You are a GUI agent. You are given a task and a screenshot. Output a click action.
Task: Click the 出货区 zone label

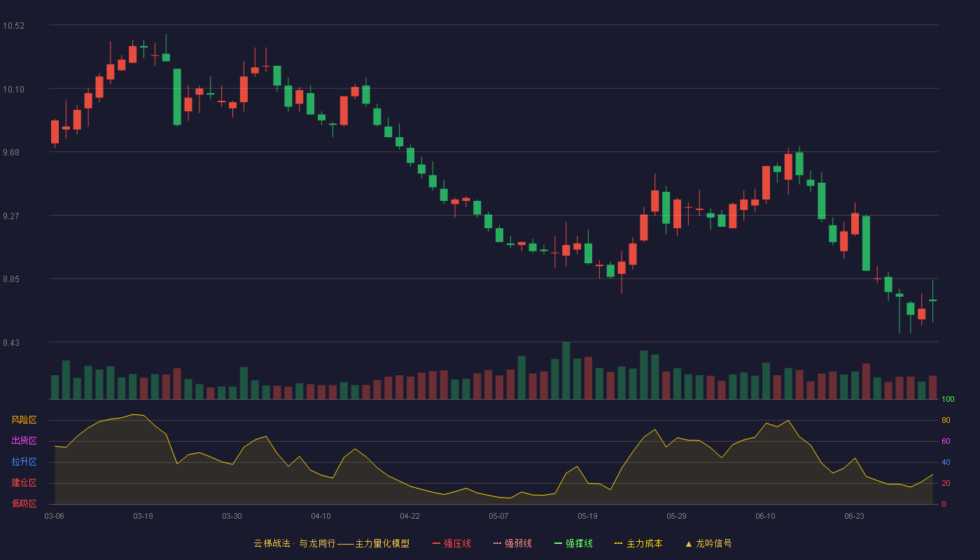point(24,441)
